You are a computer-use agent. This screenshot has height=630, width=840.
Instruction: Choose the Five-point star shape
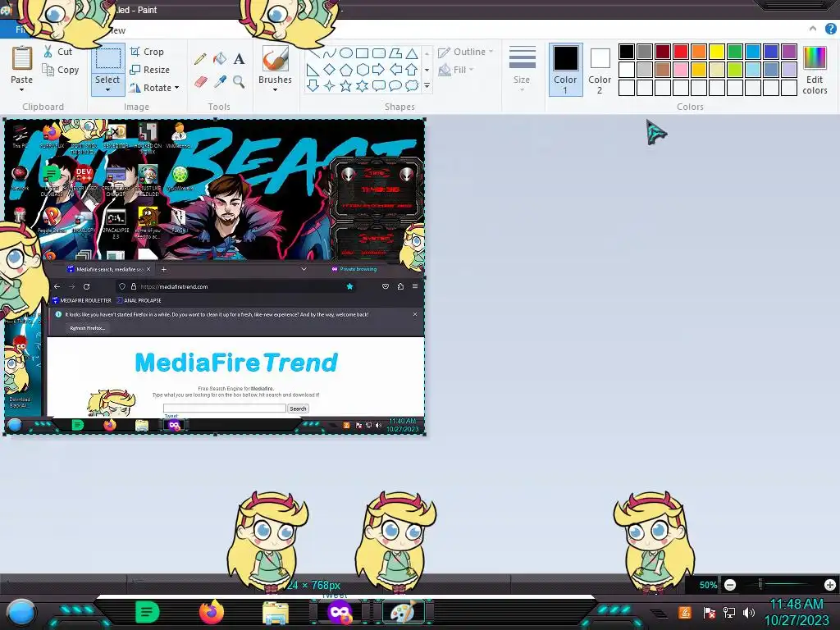point(346,85)
